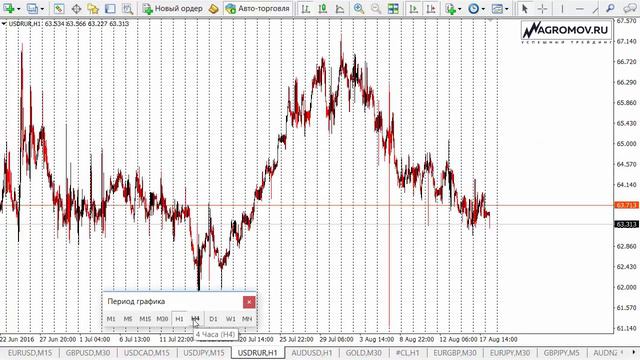
Task: Click the orange 63.713 price level label
Action: coord(627,205)
